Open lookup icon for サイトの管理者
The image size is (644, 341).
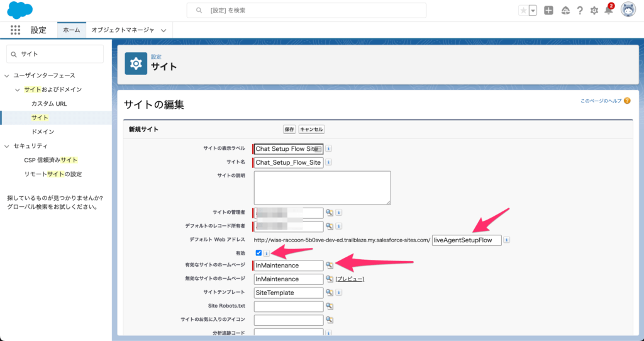click(330, 213)
